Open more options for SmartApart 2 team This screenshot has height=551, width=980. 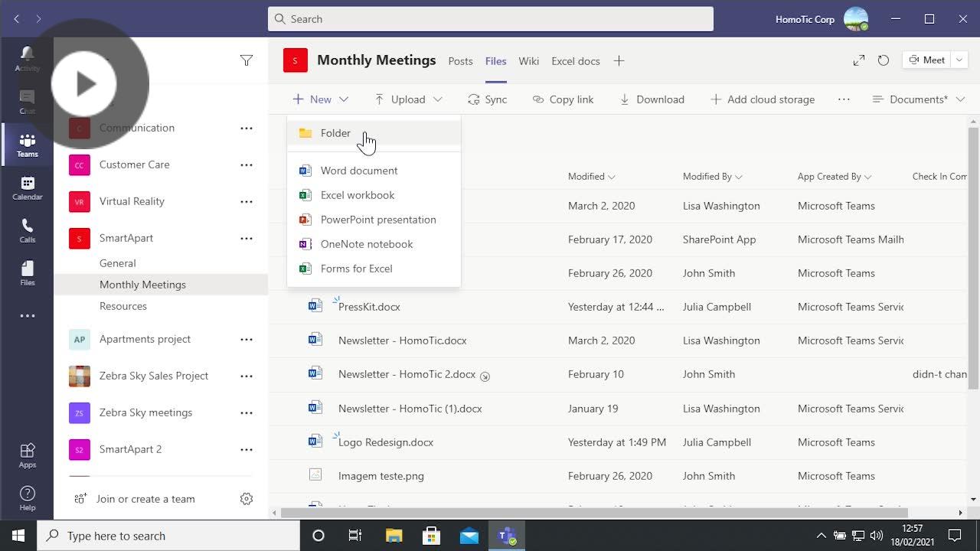(247, 449)
